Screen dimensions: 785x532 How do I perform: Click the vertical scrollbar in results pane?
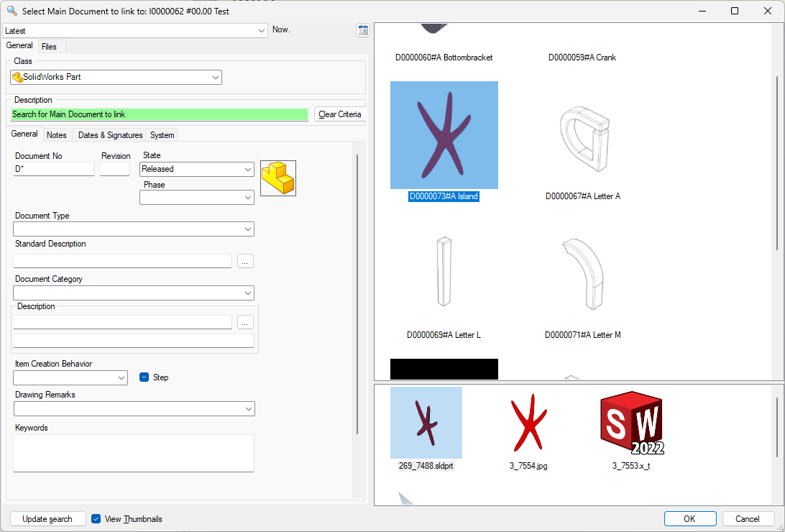(777, 165)
